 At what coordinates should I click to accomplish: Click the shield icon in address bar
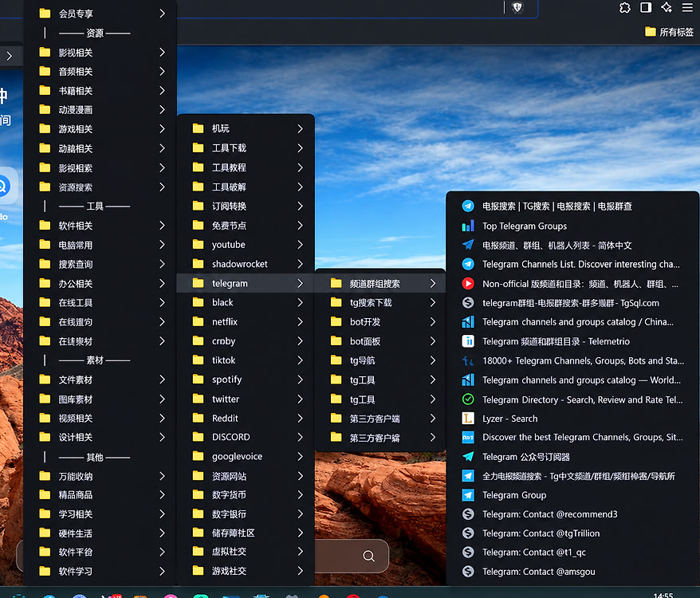(x=517, y=8)
